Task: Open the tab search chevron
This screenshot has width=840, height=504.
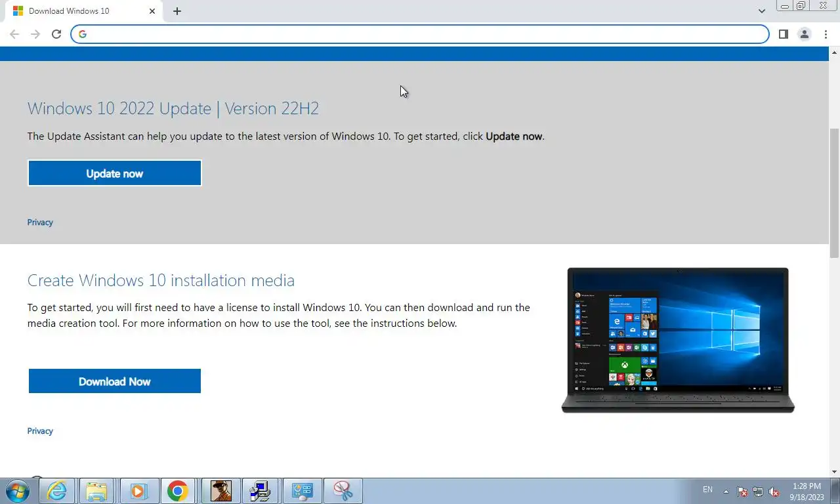Action: pos(761,11)
